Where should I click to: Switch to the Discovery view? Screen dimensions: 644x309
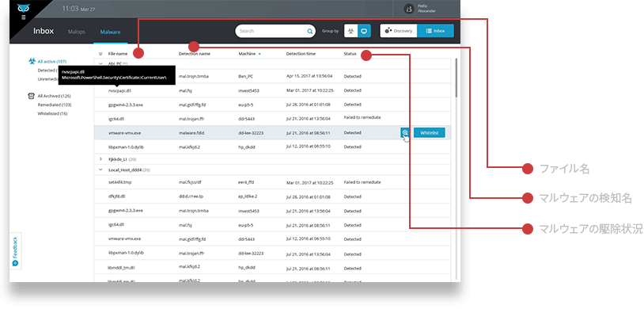click(x=399, y=31)
